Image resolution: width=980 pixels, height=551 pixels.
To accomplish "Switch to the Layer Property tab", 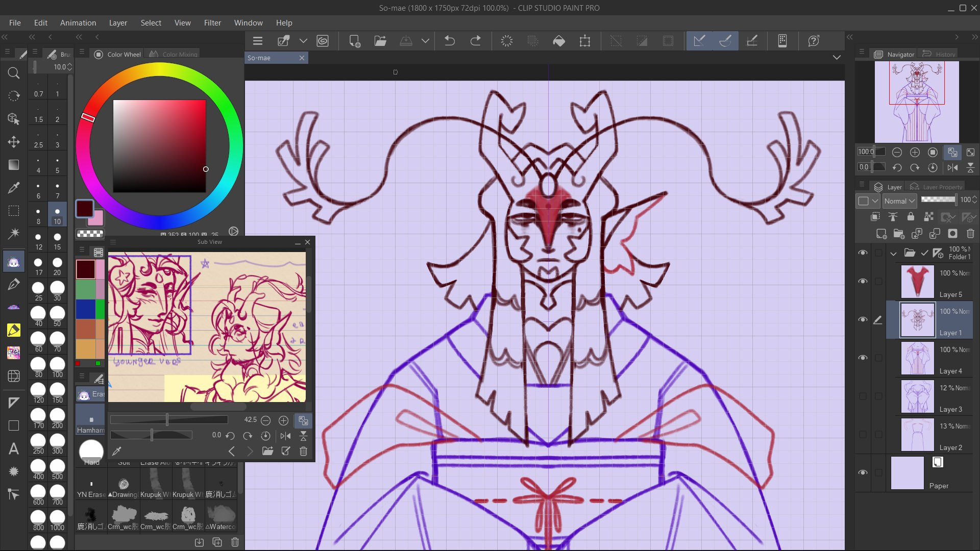I will coord(937,187).
